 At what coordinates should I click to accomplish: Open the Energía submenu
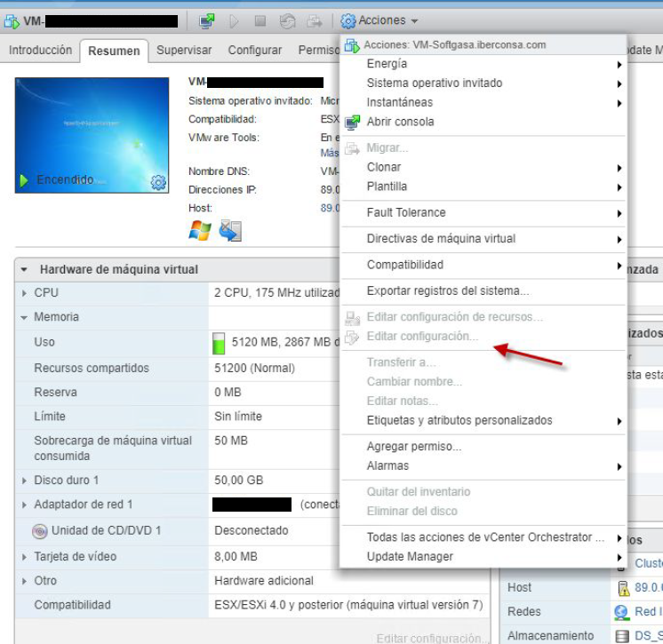(483, 64)
